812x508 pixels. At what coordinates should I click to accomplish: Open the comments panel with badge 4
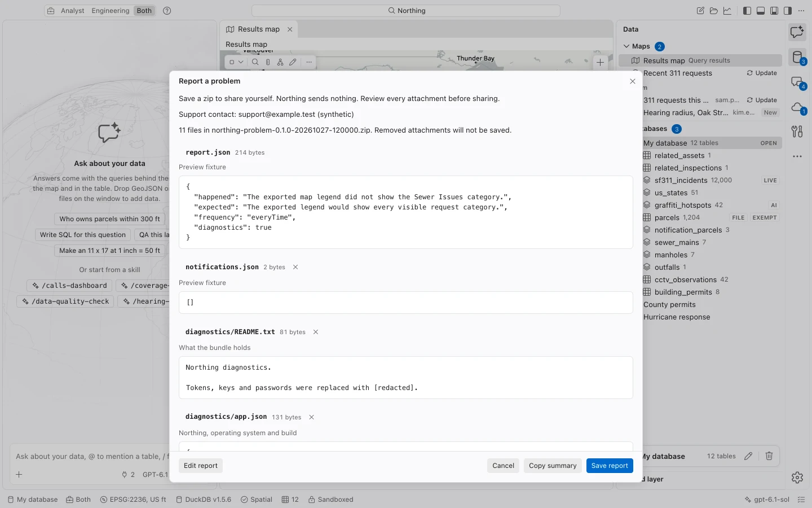(797, 82)
